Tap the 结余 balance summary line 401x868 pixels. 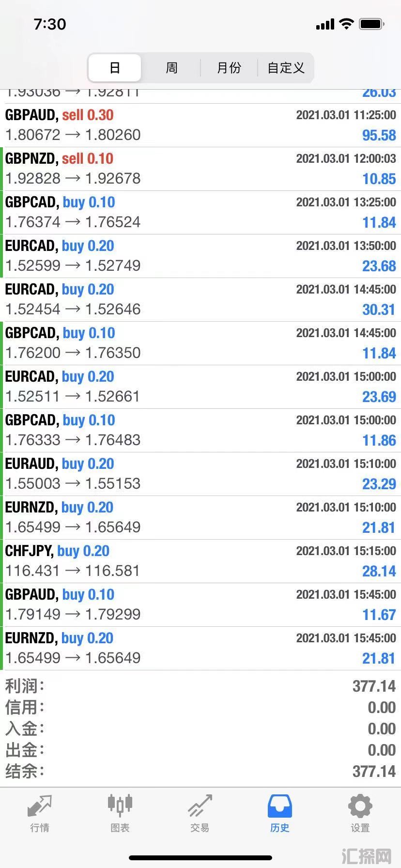[200, 771]
